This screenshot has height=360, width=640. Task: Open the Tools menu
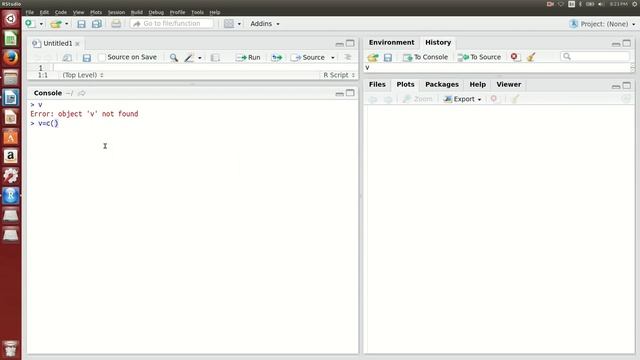pos(197,12)
